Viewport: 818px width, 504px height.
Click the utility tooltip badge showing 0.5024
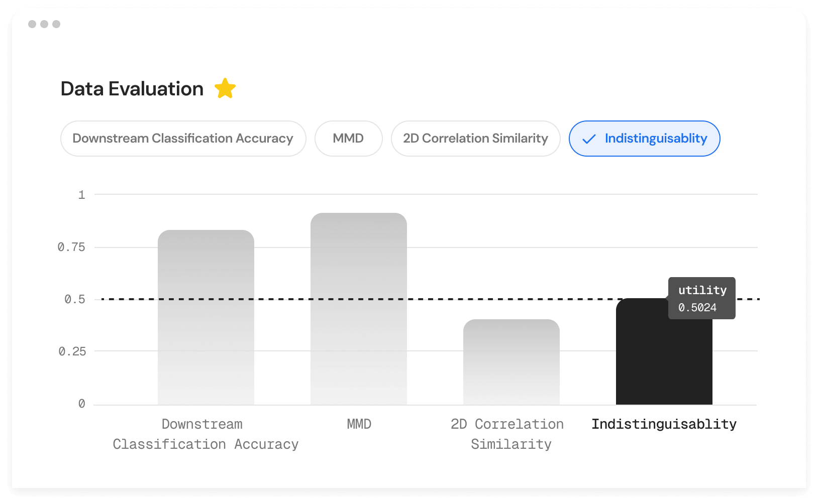(701, 298)
